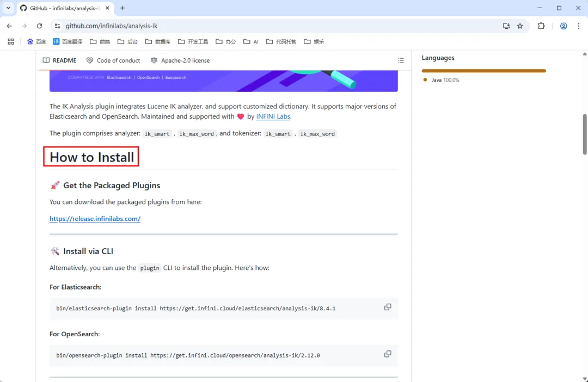This screenshot has width=588, height=382.
Task: Click the github.com address bar URL
Action: (x=112, y=26)
